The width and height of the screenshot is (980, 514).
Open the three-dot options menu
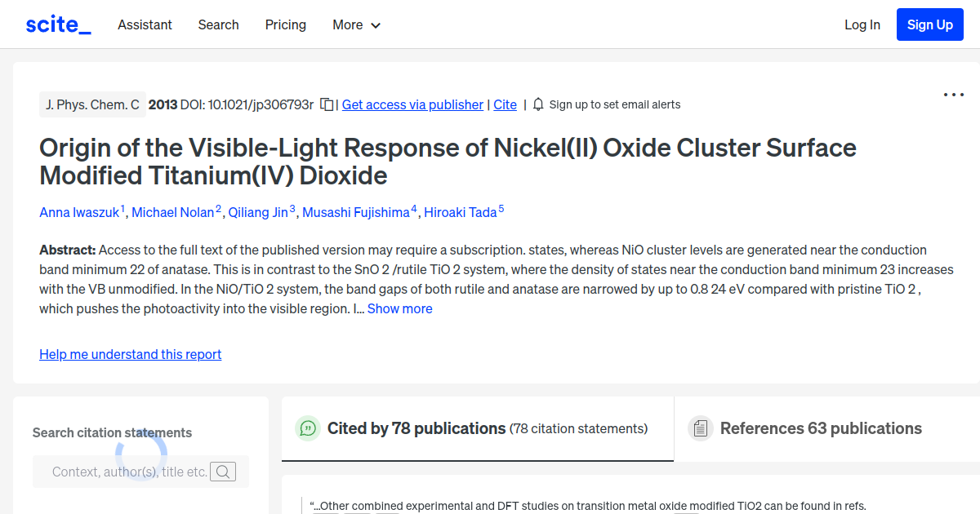(x=953, y=95)
